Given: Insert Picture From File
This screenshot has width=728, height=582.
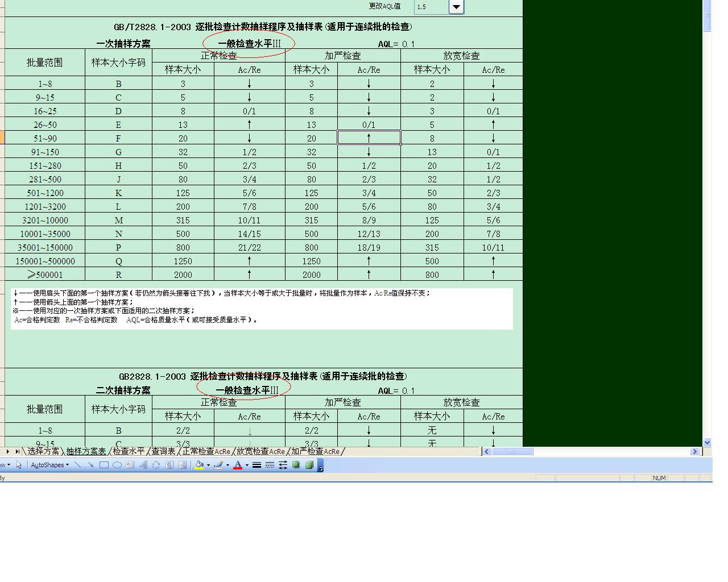Looking at the screenshot, I should (183, 464).
